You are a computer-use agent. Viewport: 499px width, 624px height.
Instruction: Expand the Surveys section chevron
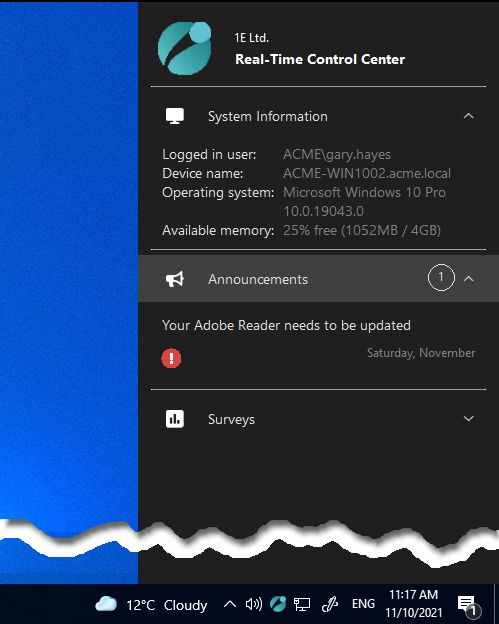[469, 418]
